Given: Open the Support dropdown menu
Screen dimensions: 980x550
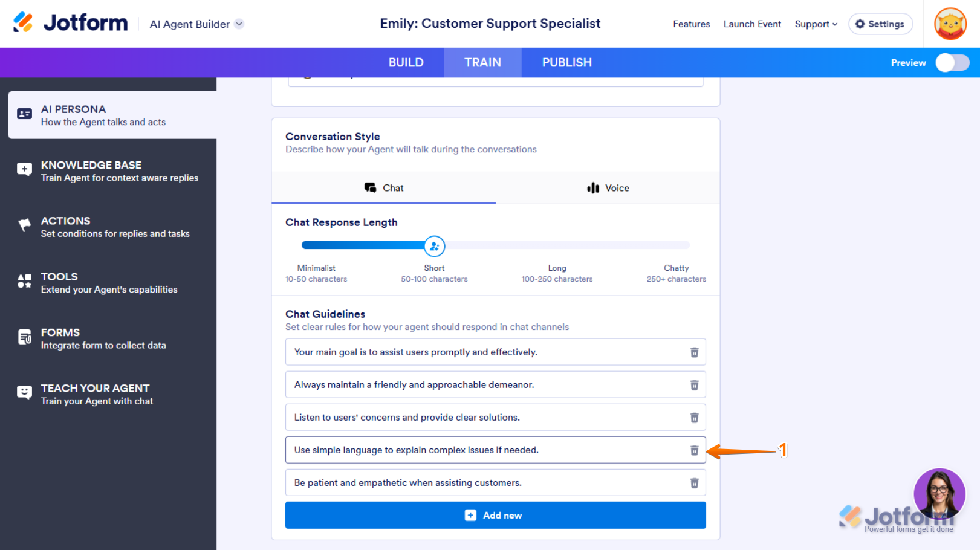Looking at the screenshot, I should pyautogui.click(x=816, y=24).
